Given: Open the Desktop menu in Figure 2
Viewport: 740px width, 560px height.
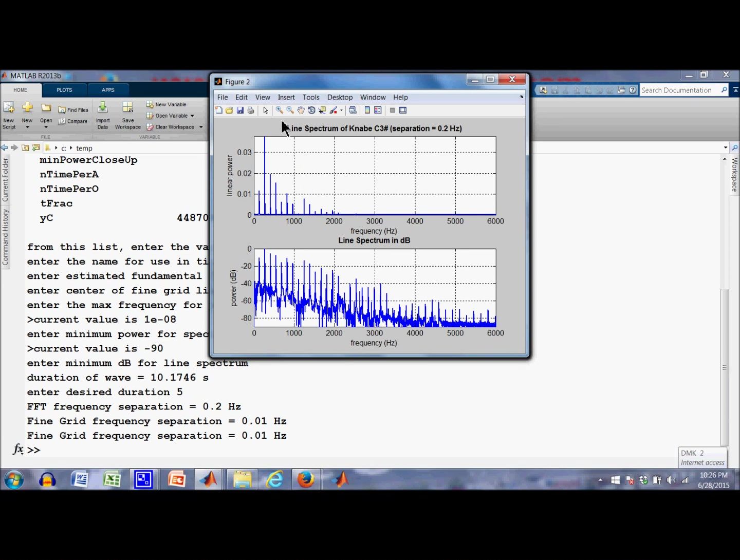Looking at the screenshot, I should [x=340, y=97].
